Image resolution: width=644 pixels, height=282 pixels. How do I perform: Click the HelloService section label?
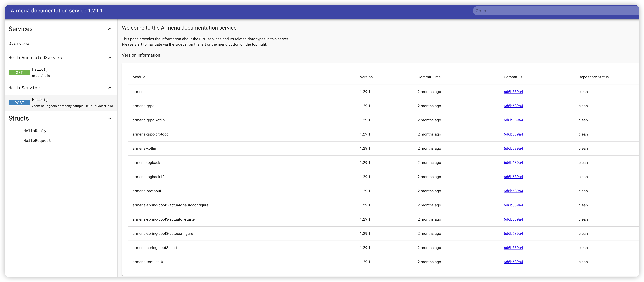(x=24, y=88)
